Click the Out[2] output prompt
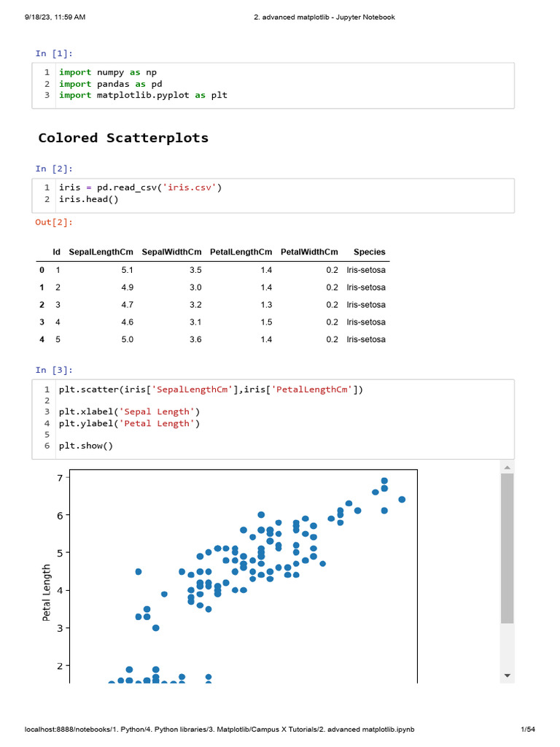Screen dimensions: 560x747 [x=54, y=222]
